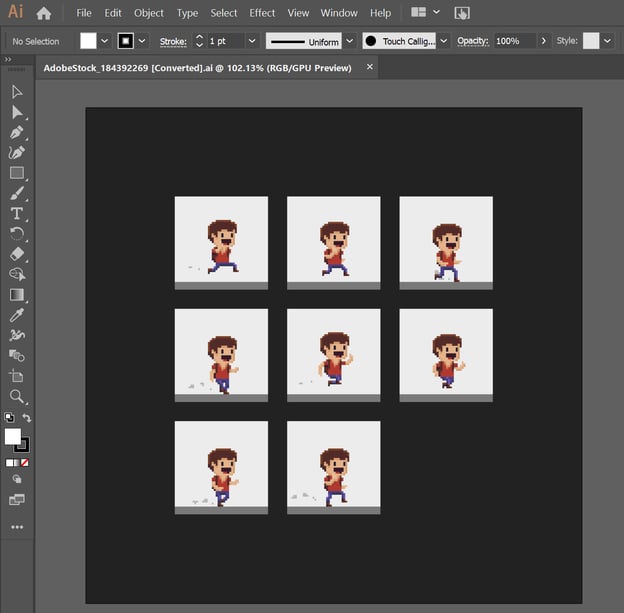Activate the Zoom tool

[x=17, y=396]
